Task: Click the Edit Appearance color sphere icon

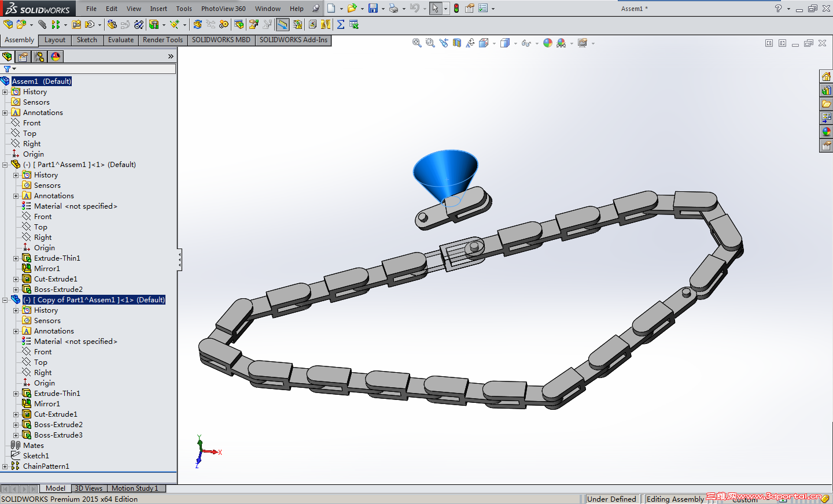Action: click(x=548, y=43)
